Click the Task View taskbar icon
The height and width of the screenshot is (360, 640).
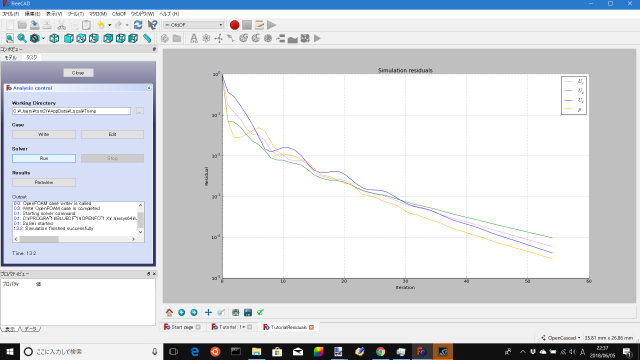pyautogui.click(x=173, y=351)
